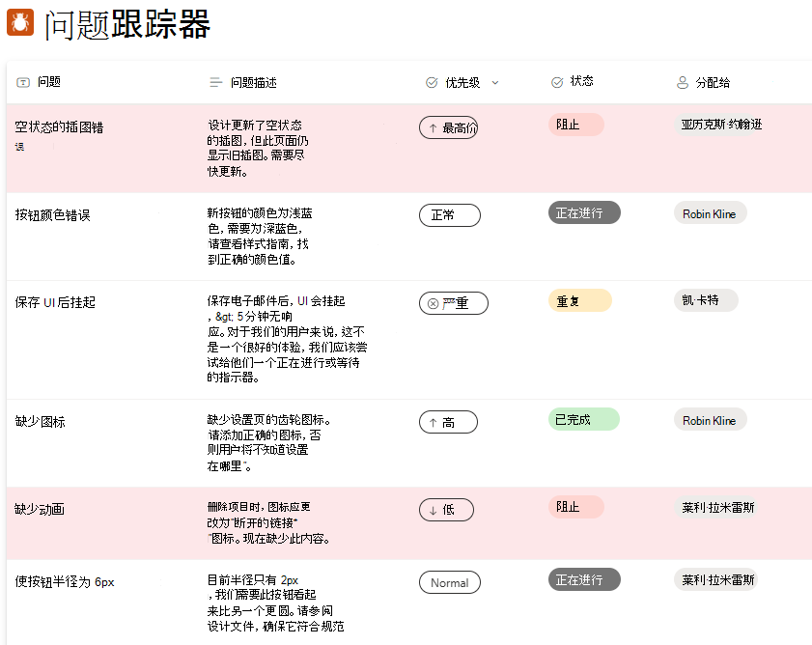
Task: Open the 最高价 priority pill in first row
Action: 448,127
